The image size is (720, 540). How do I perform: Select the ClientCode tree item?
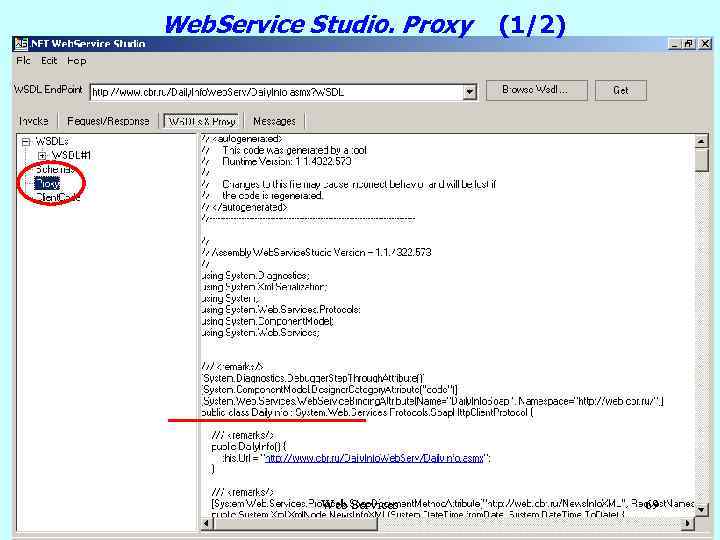[x=57, y=197]
